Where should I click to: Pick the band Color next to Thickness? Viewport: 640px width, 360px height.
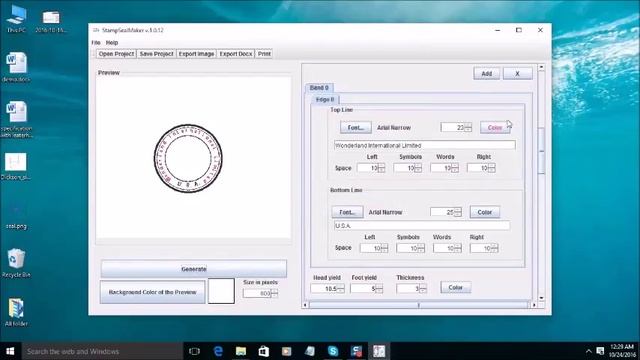456,287
